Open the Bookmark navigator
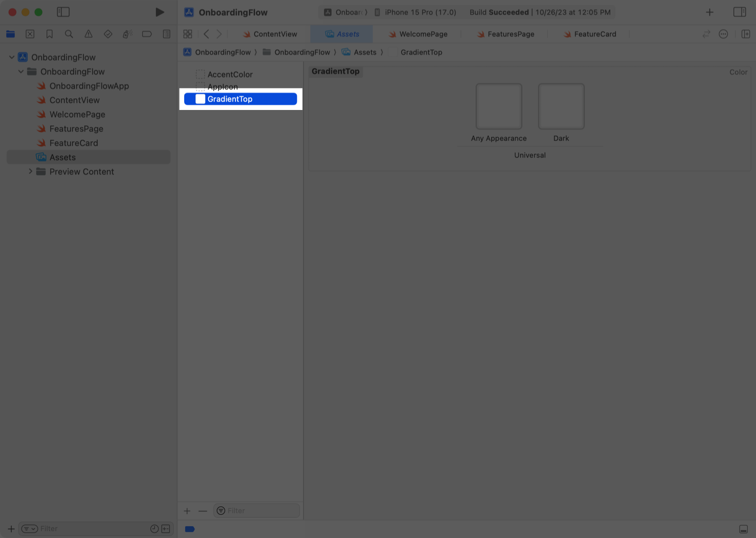The width and height of the screenshot is (756, 538). pyautogui.click(x=49, y=34)
